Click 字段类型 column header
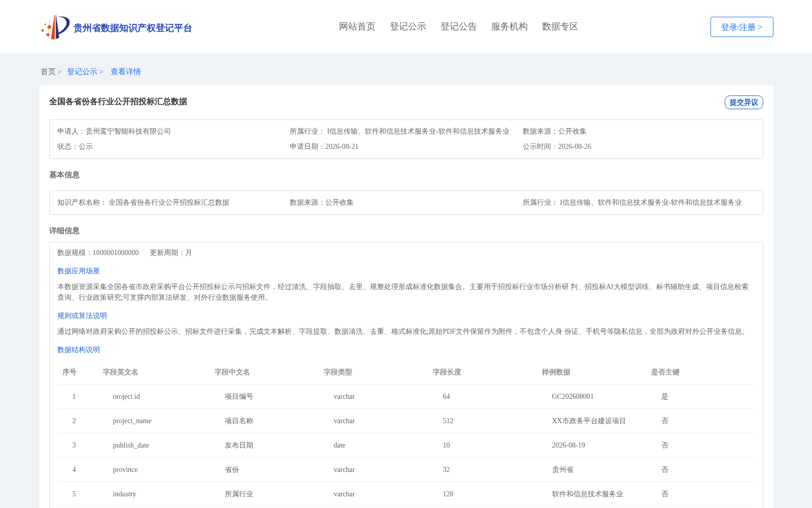Screen dimensions: 812x508 tap(338, 372)
